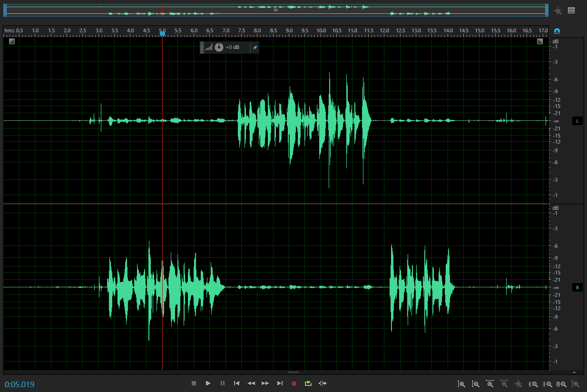Click Zoom In Time icon
The width and height of the screenshot is (587, 392).
(489, 384)
